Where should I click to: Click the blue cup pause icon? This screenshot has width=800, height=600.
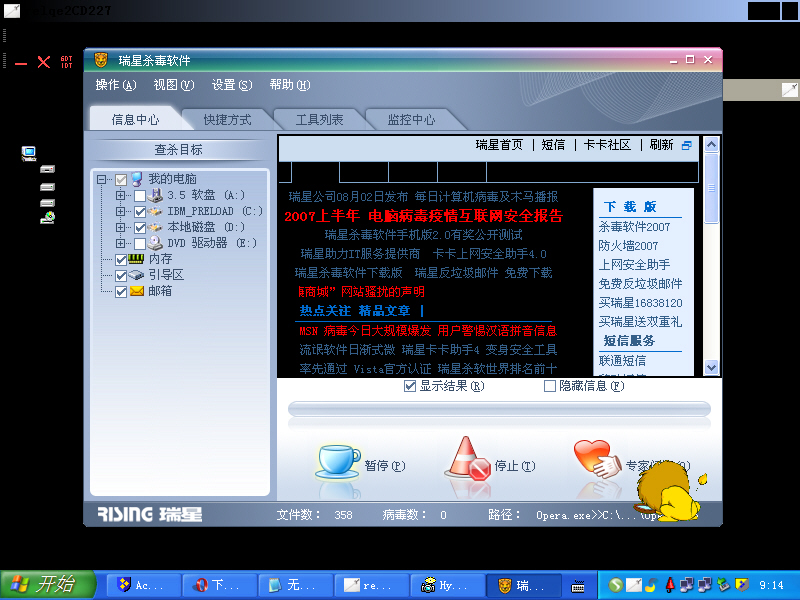pyautogui.click(x=338, y=462)
